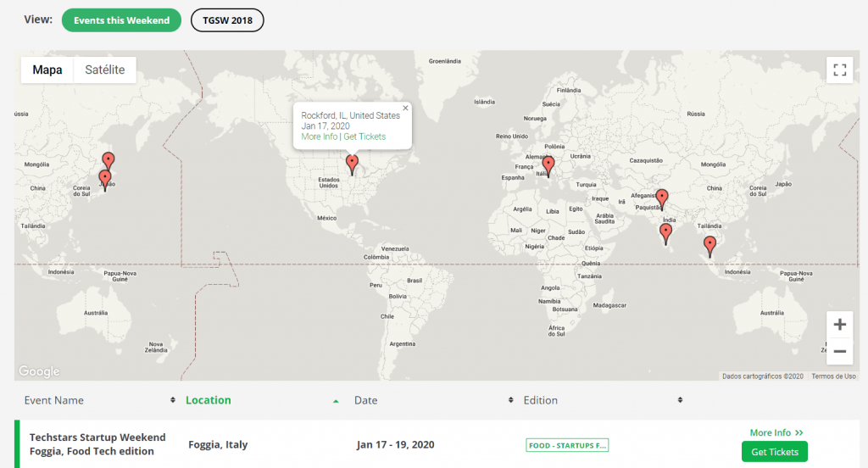Open the FOOD - STARTUPS edition tag
Viewport: 868px width, 468px height.
pyautogui.click(x=567, y=445)
